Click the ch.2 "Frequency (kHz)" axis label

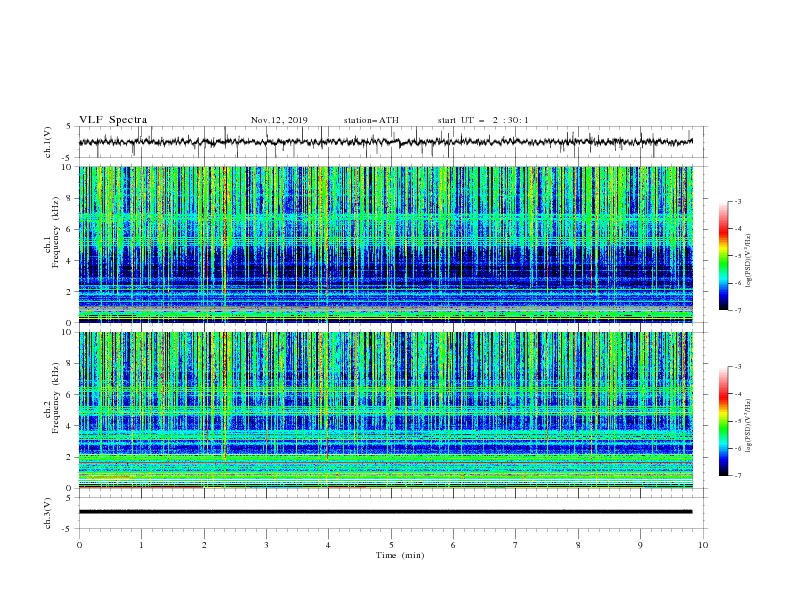[55, 398]
